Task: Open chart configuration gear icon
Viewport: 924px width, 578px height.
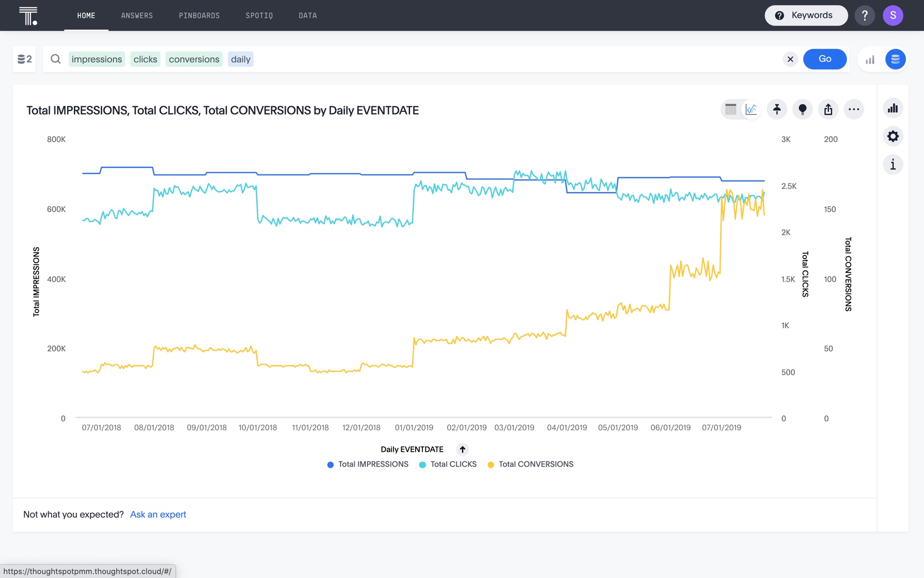Action: click(x=893, y=136)
